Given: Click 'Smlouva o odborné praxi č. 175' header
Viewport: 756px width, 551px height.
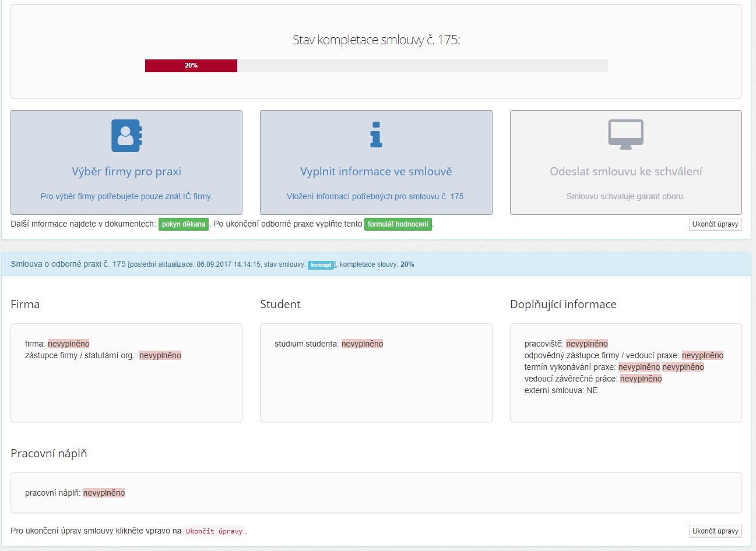Looking at the screenshot, I should 68,264.
